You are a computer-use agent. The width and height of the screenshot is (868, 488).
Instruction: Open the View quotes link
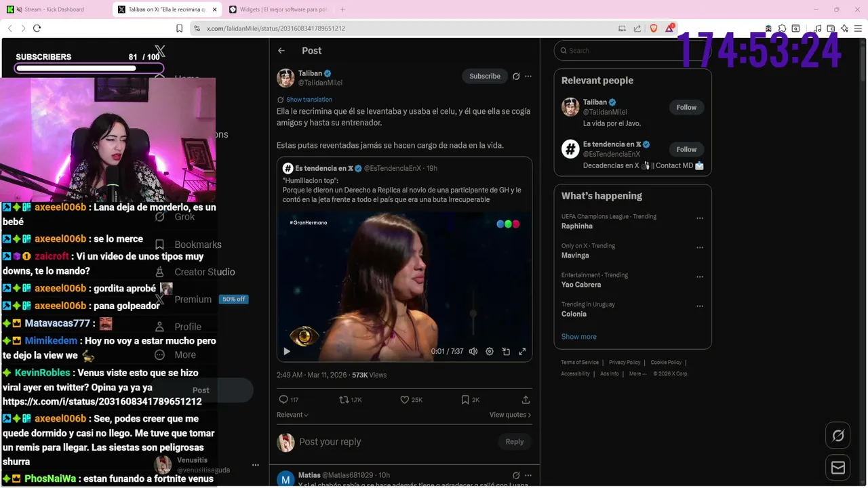510,415
